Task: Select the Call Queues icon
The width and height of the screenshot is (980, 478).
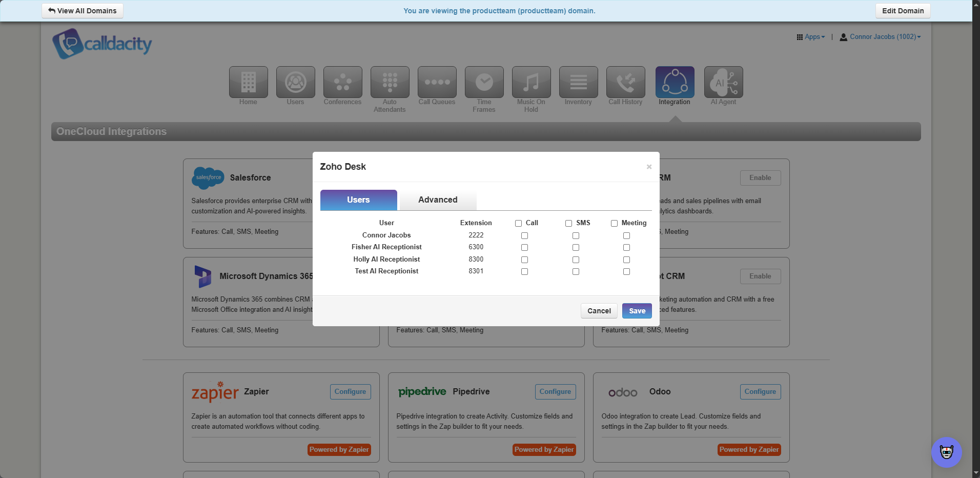Action: 437,82
